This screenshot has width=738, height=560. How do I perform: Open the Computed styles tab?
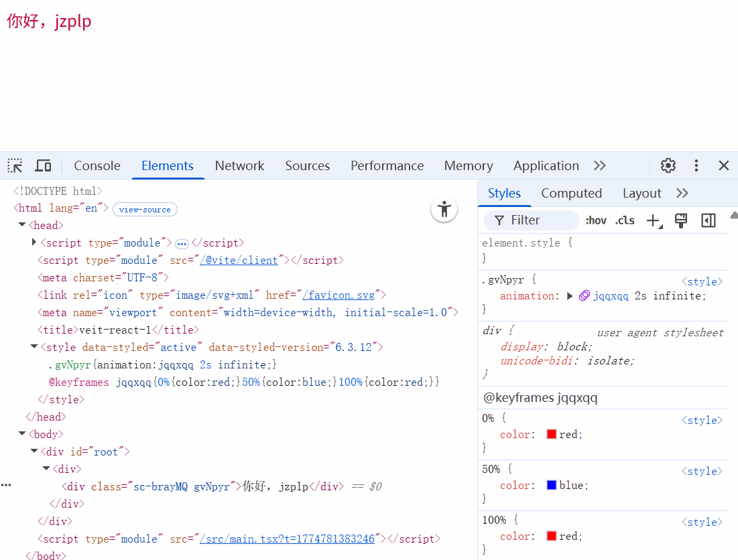pyautogui.click(x=571, y=193)
